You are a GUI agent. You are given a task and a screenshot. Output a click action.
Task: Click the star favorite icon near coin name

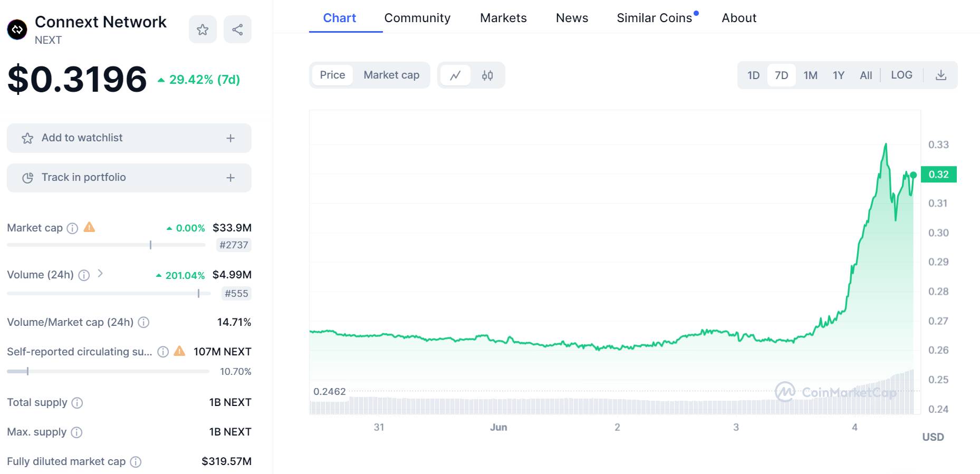tap(203, 30)
